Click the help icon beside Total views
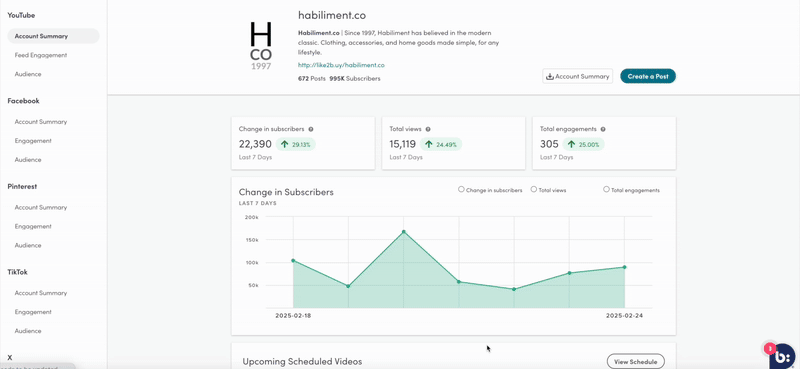This screenshot has height=369, width=800. (x=428, y=130)
